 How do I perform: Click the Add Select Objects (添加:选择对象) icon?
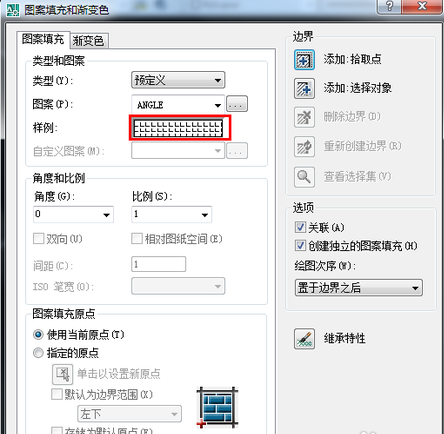(304, 88)
